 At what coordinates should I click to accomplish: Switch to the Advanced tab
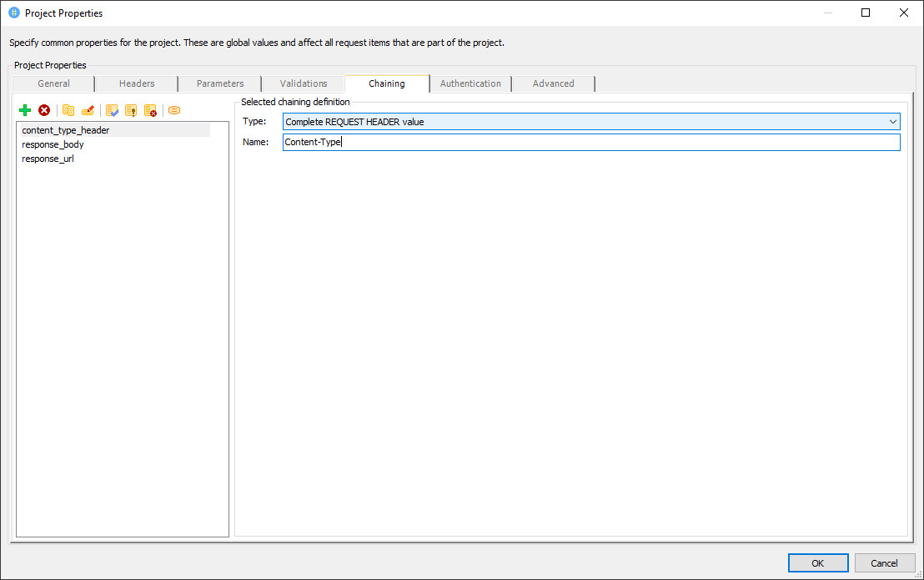tap(554, 83)
